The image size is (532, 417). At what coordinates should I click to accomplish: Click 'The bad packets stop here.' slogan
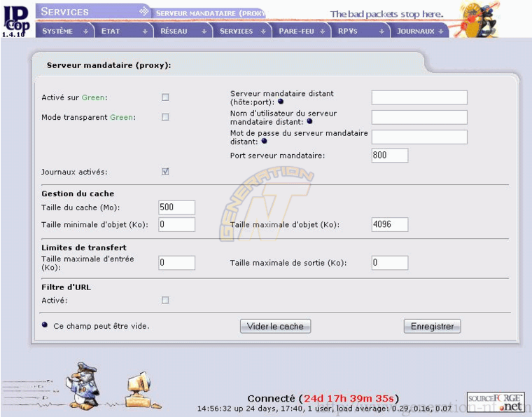[387, 14]
